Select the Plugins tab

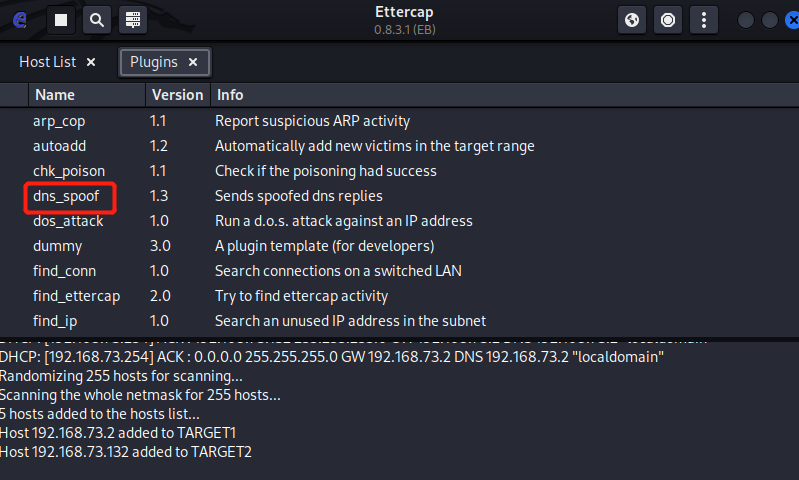[x=154, y=62]
